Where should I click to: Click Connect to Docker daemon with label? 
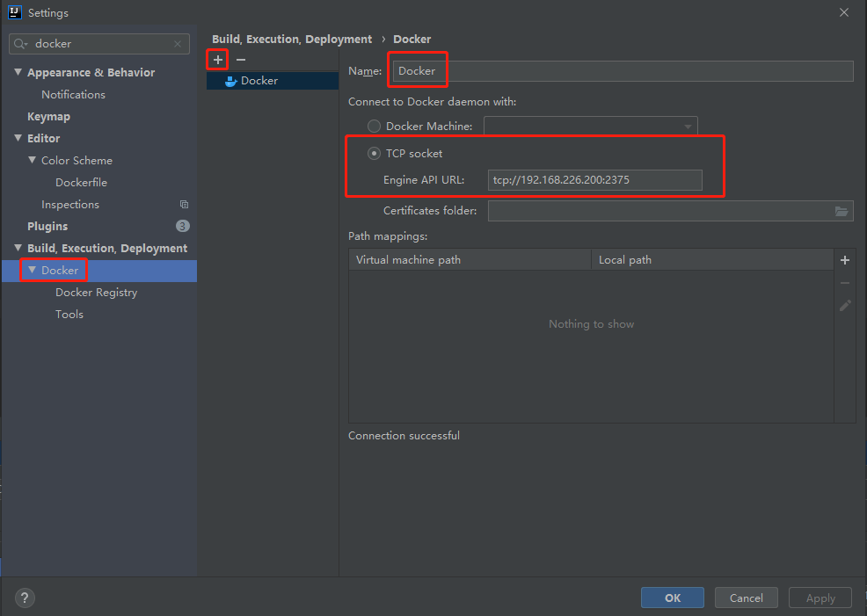433,102
